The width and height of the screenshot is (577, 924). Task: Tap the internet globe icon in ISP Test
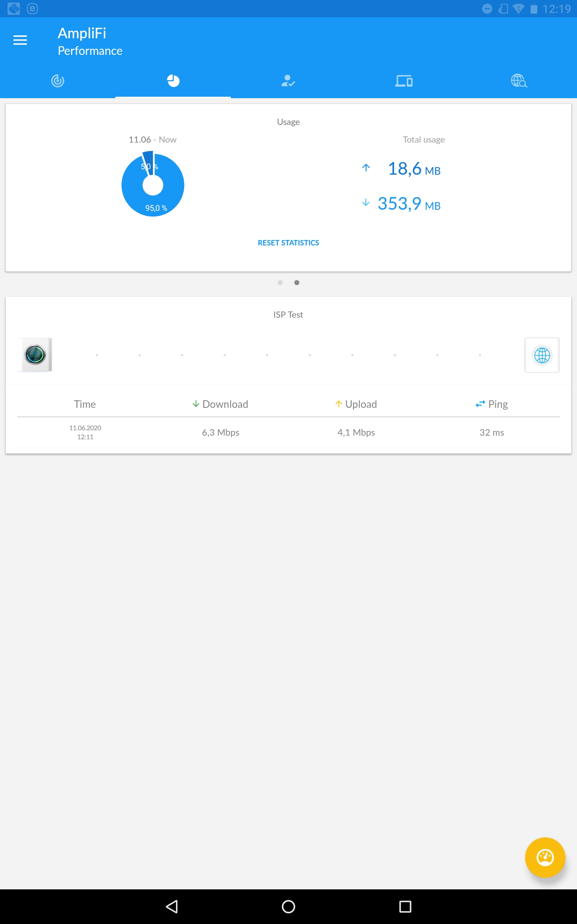[542, 355]
